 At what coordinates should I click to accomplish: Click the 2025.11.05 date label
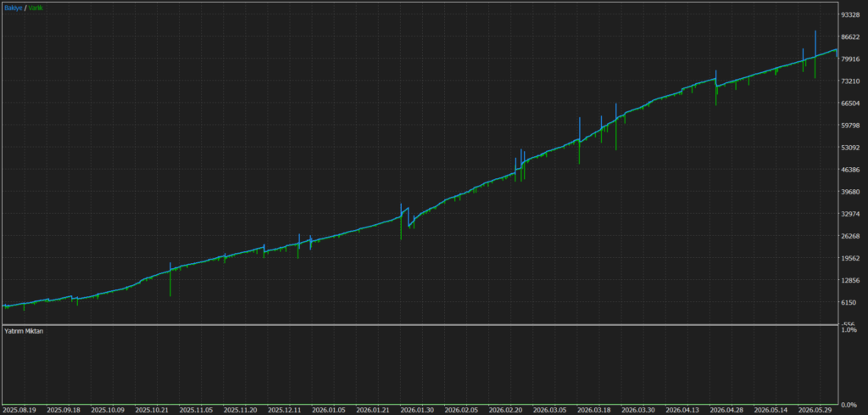(x=196, y=410)
